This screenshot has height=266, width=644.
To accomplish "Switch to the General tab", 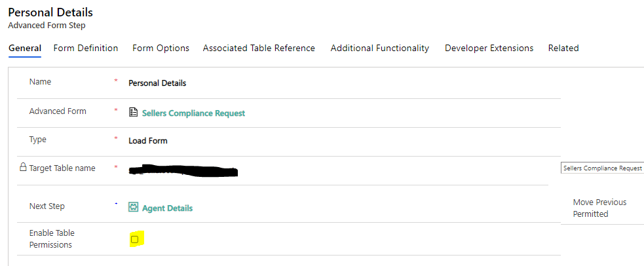I will pyautogui.click(x=25, y=48).
